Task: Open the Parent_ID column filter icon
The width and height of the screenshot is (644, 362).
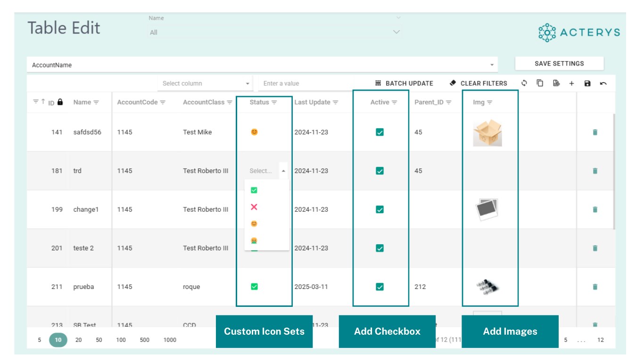Action: (449, 102)
